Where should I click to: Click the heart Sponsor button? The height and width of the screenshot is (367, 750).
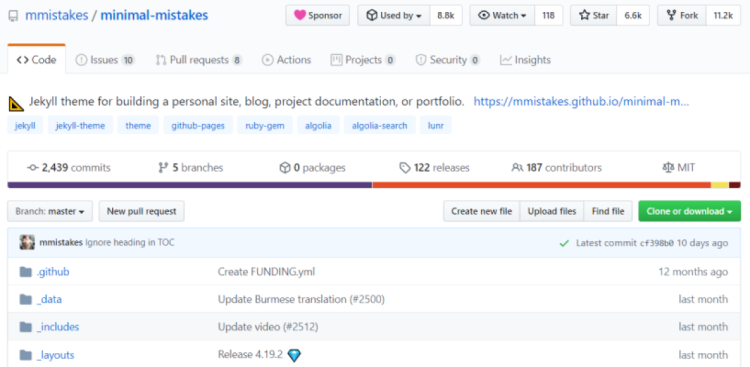pos(318,15)
